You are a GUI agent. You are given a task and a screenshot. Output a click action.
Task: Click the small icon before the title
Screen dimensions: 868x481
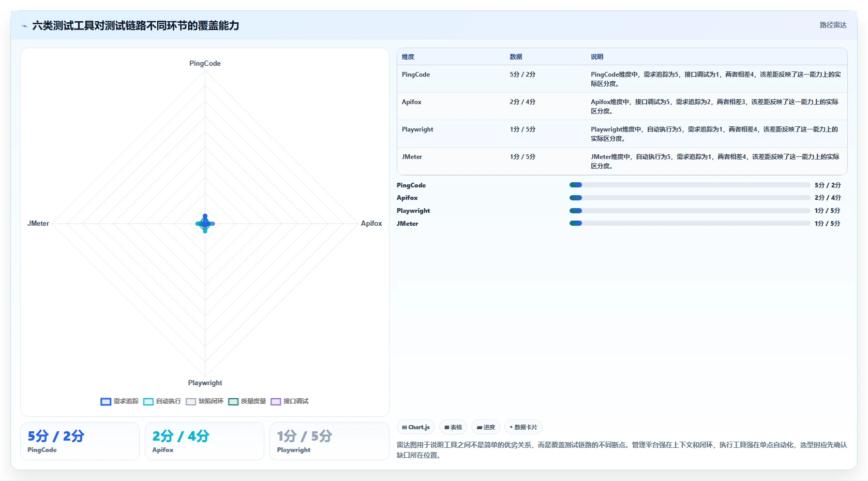coord(24,26)
